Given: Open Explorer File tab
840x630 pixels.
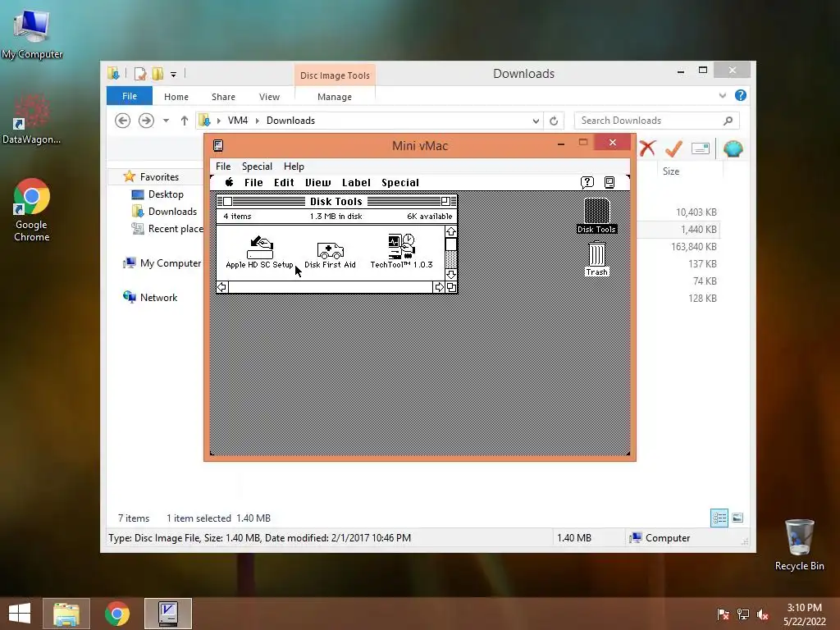Looking at the screenshot, I should tap(130, 96).
